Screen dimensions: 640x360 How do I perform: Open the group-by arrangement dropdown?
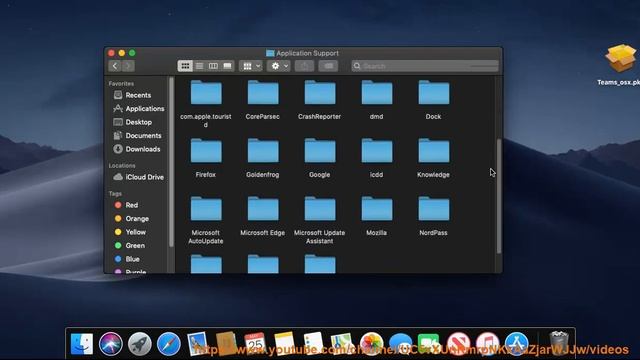[251, 66]
